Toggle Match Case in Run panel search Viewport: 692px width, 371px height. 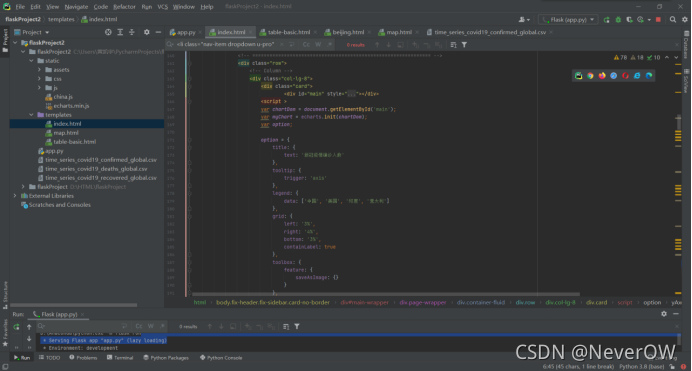[139, 326]
